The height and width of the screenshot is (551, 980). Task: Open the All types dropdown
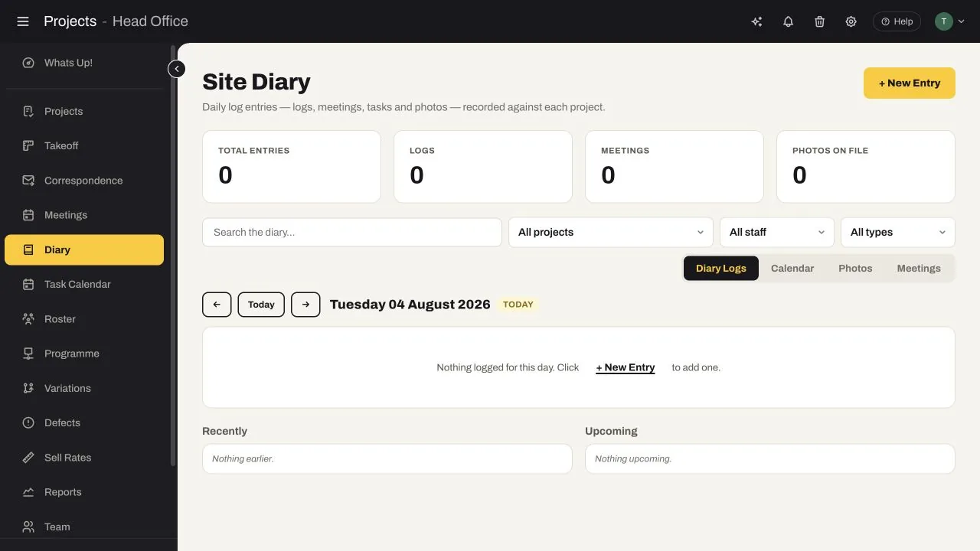click(x=898, y=232)
